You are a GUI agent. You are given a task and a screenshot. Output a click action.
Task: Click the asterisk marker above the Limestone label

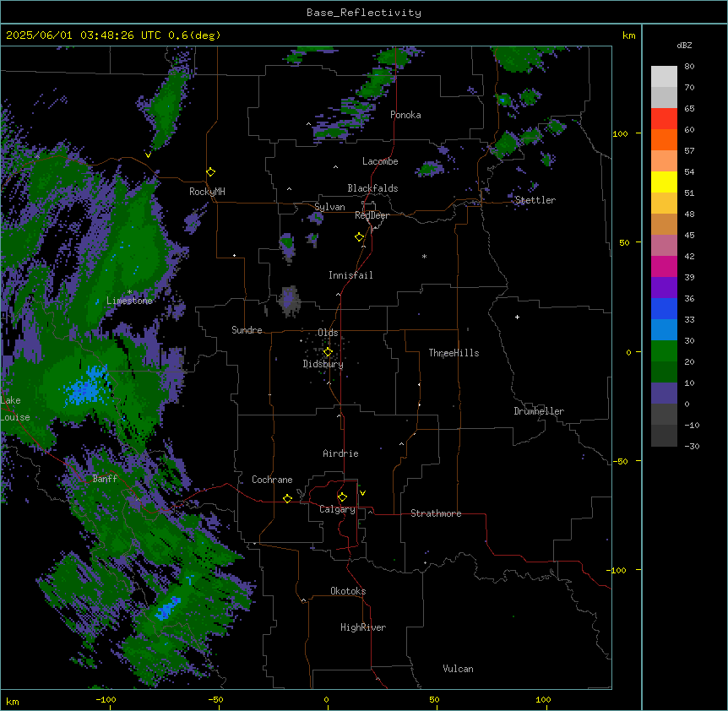coord(130,292)
